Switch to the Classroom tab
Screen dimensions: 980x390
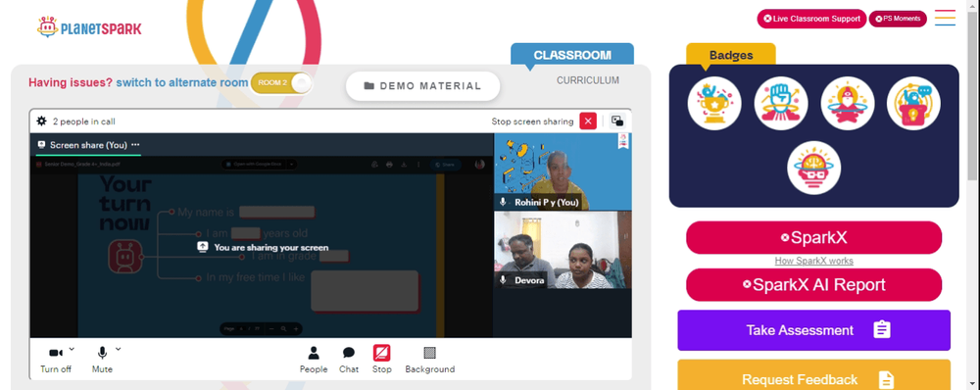pyautogui.click(x=572, y=55)
